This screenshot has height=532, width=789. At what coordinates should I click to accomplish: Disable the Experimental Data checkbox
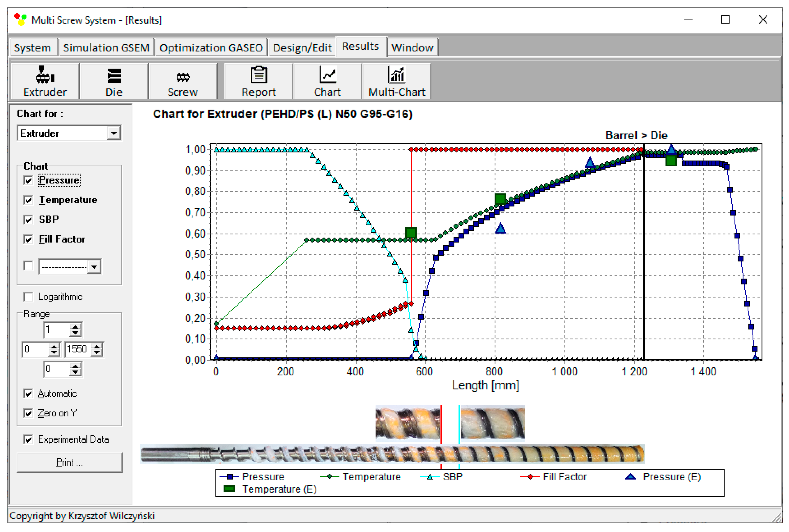click(28, 439)
